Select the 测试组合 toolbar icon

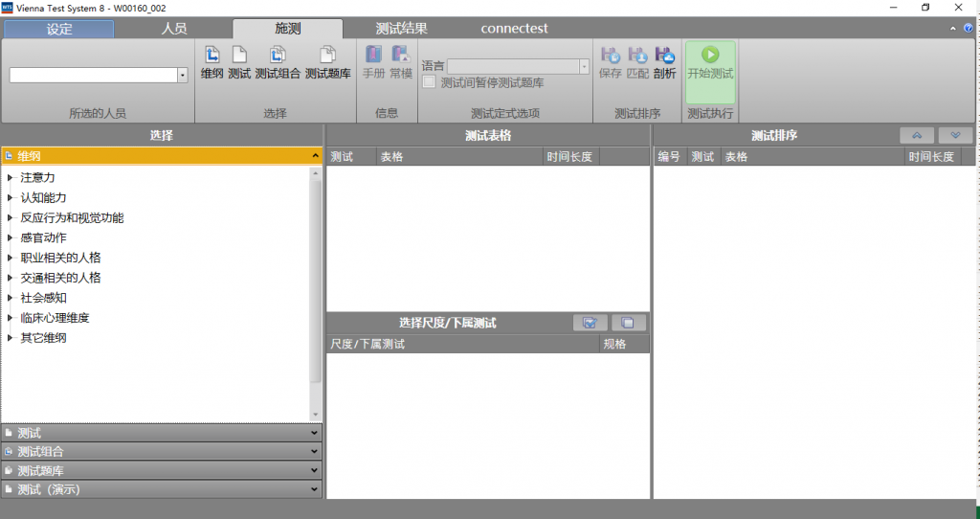click(x=277, y=62)
